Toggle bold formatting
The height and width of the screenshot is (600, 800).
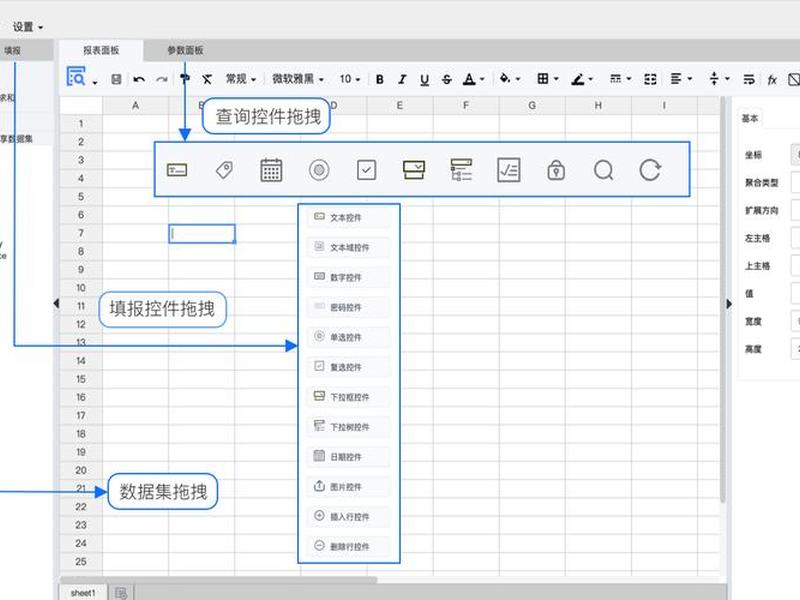tap(380, 80)
